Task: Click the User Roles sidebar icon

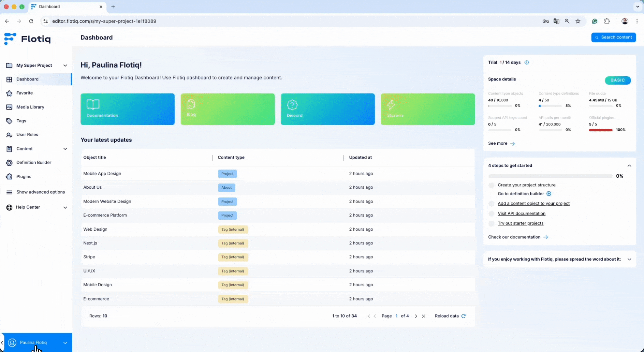Action: click(x=9, y=135)
